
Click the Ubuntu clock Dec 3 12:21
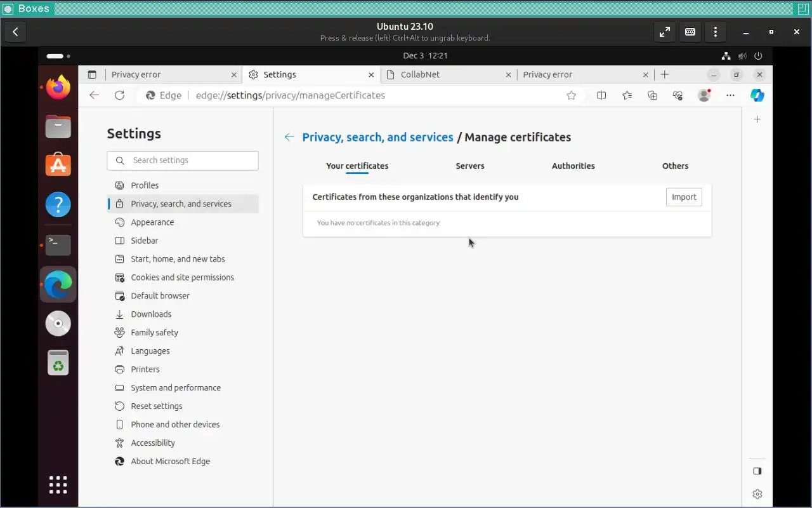(x=426, y=56)
